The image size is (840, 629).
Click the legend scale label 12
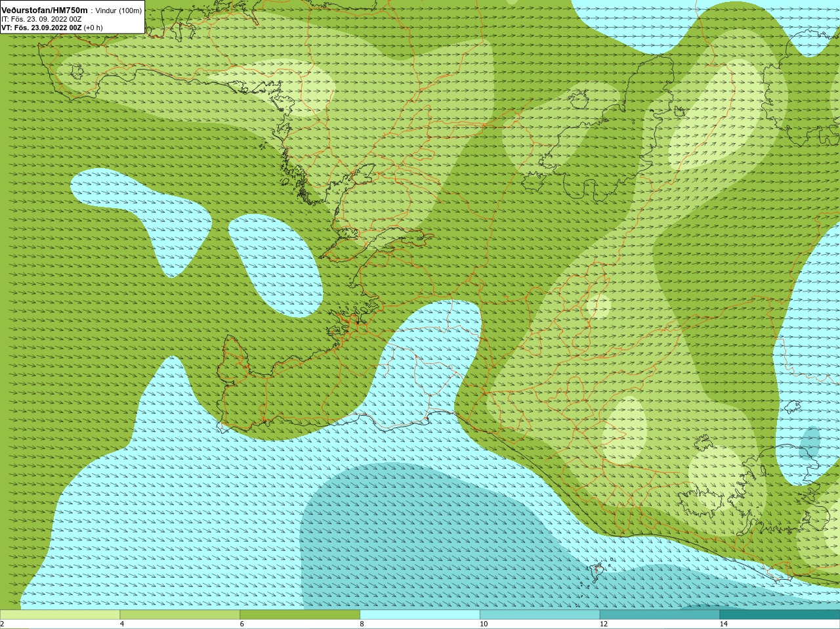[603, 624]
